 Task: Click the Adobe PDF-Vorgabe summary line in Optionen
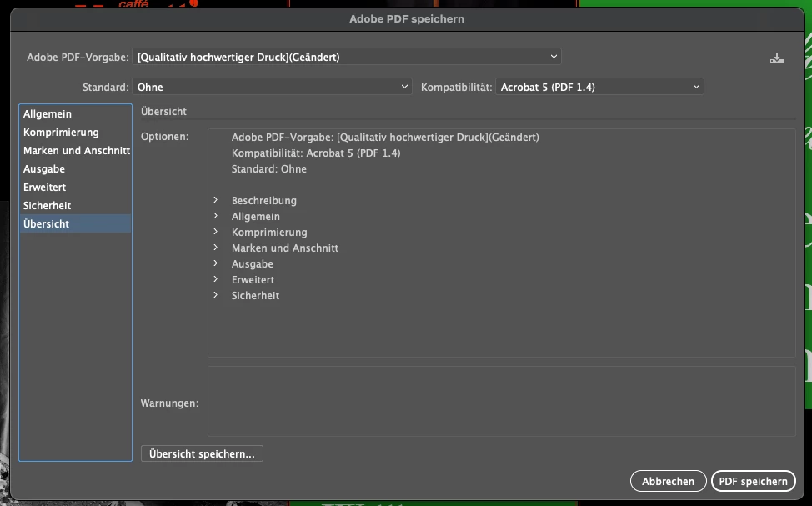click(385, 138)
